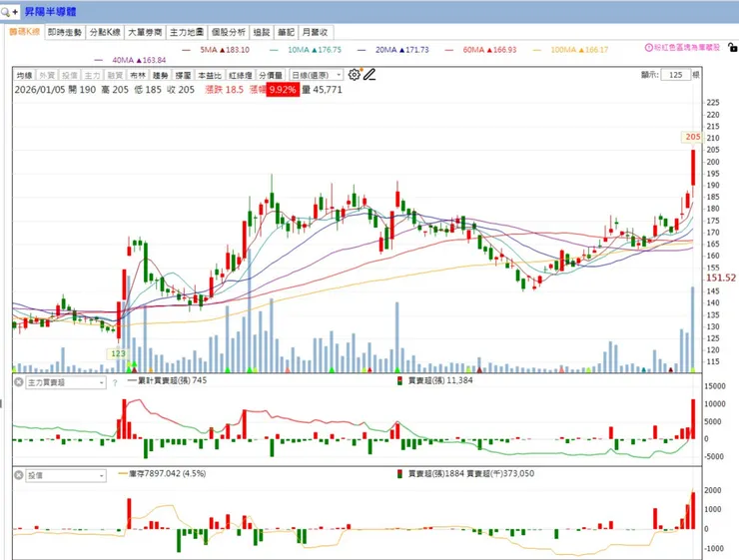Click the tall red latest candlestick
This screenshot has width=739, height=560.
tap(693, 168)
